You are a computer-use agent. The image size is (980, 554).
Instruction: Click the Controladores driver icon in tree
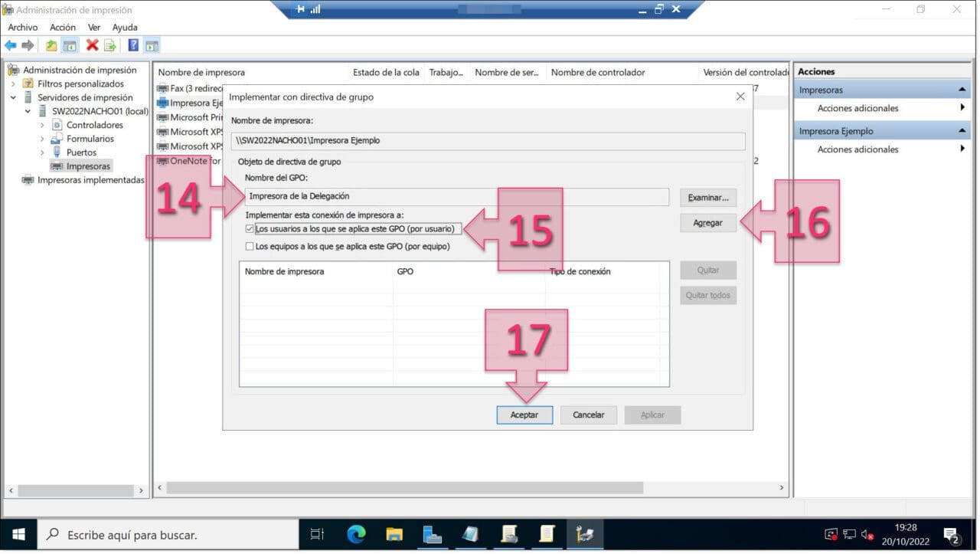click(57, 125)
